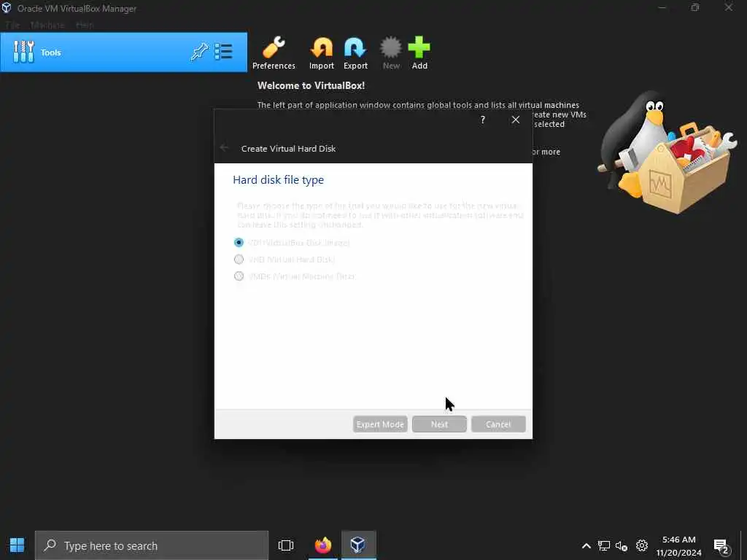This screenshot has height=560, width=747.
Task: Click the help question mark in dialog
Action: (x=483, y=120)
